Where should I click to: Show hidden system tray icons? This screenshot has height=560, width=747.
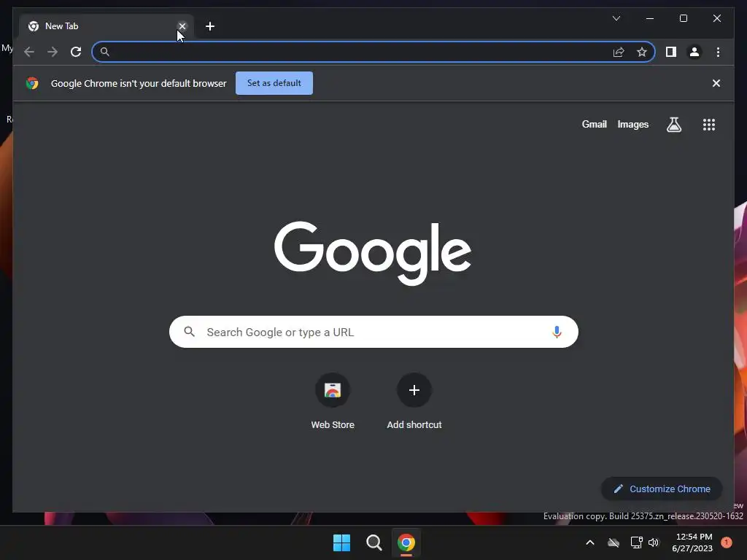click(x=589, y=542)
